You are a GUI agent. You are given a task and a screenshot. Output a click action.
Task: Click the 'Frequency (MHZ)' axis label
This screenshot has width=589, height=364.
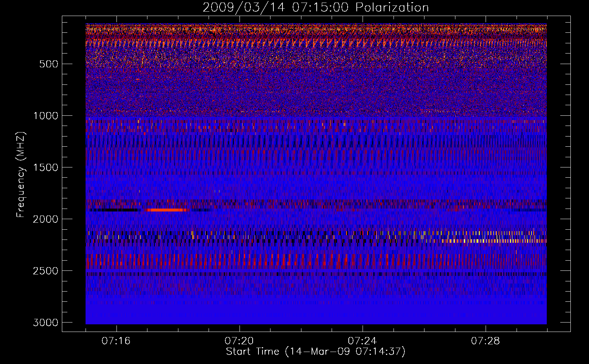pyautogui.click(x=21, y=175)
